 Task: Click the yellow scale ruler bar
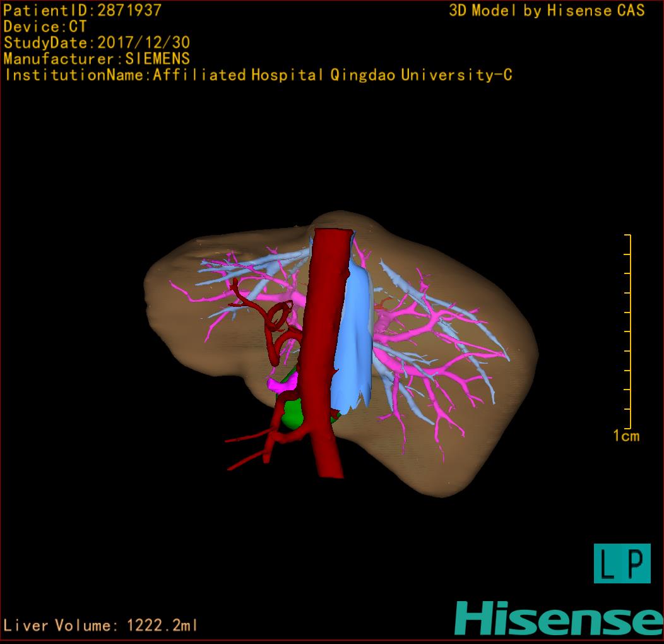point(629,331)
